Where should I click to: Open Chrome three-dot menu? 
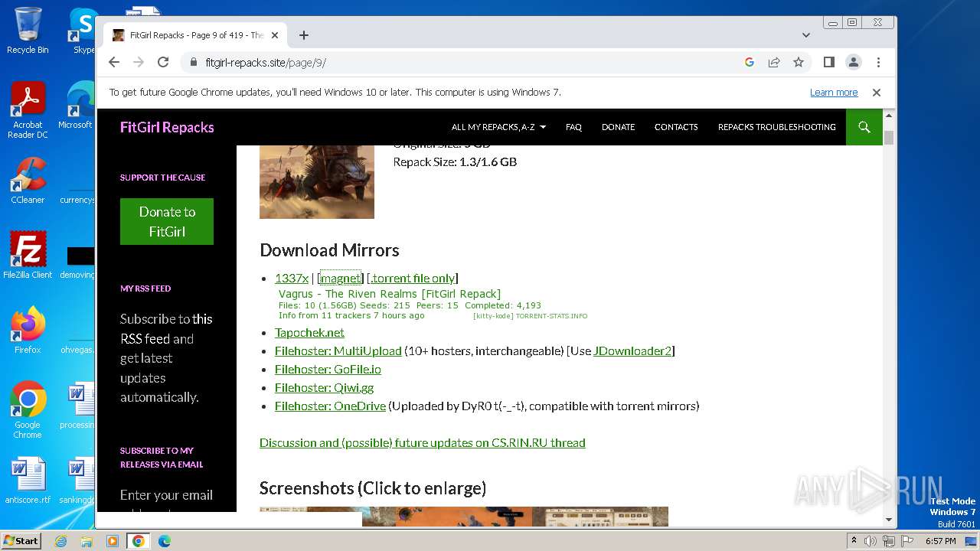[878, 62]
